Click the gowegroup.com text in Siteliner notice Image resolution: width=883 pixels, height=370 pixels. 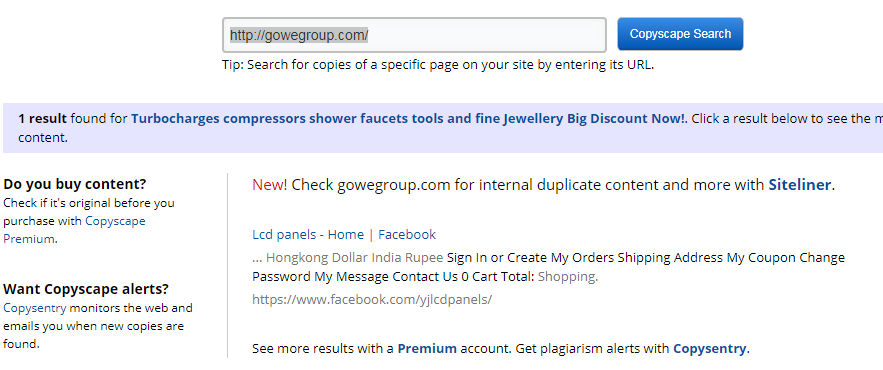pos(394,185)
